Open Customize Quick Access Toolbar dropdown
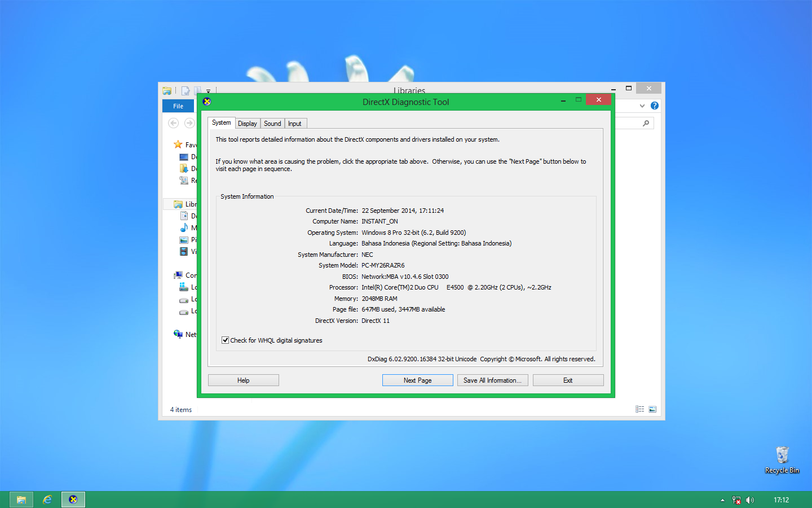This screenshot has width=812, height=508. pos(208,91)
